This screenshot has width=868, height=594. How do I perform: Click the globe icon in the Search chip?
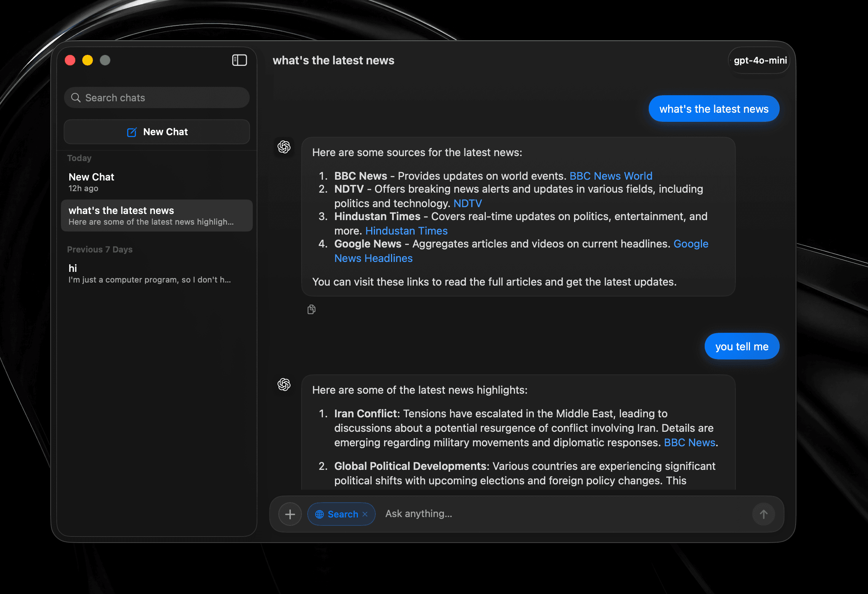(319, 514)
